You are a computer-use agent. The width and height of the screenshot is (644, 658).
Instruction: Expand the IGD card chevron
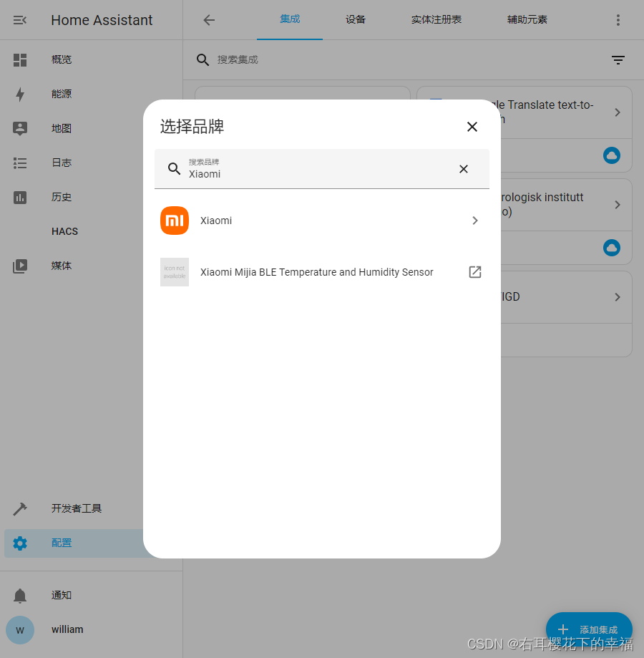tap(617, 297)
